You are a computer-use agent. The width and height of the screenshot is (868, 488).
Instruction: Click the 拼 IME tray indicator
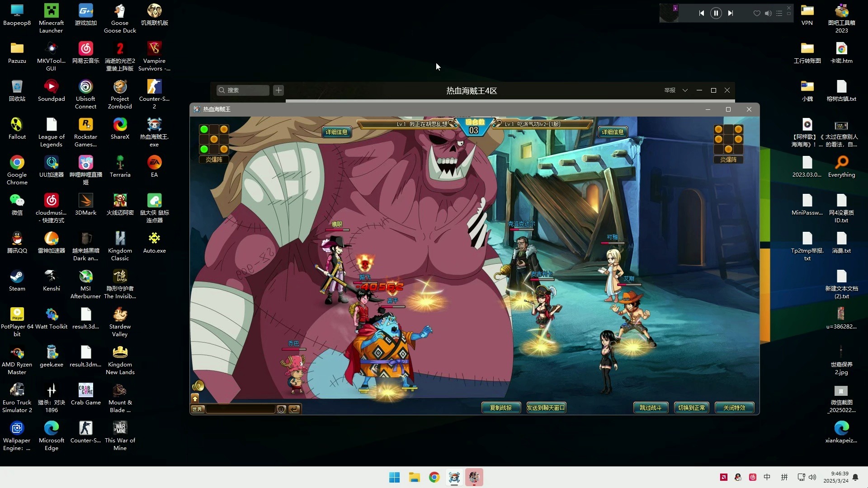coord(784,477)
